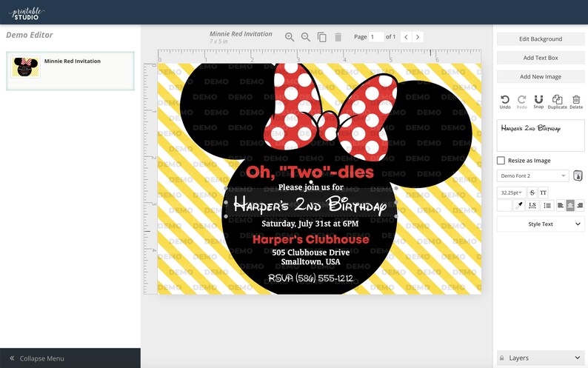Viewport: 588px width, 368px height.
Task: Open the letter spacing LS control
Action: pos(532,205)
